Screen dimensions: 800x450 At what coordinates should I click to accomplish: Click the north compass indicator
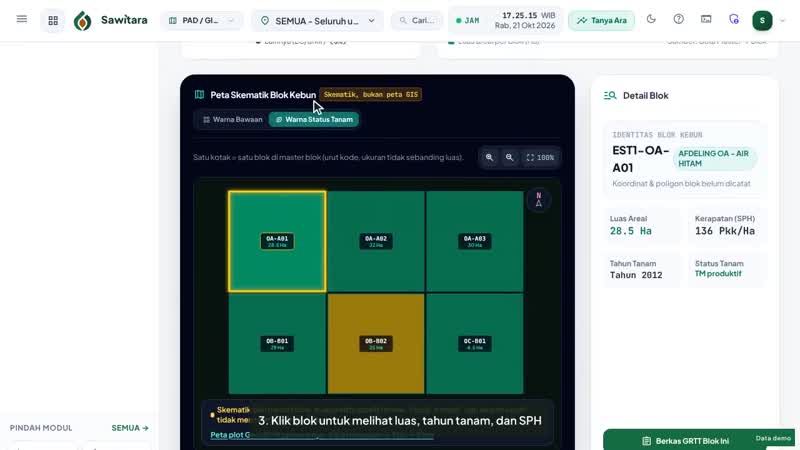click(x=538, y=200)
